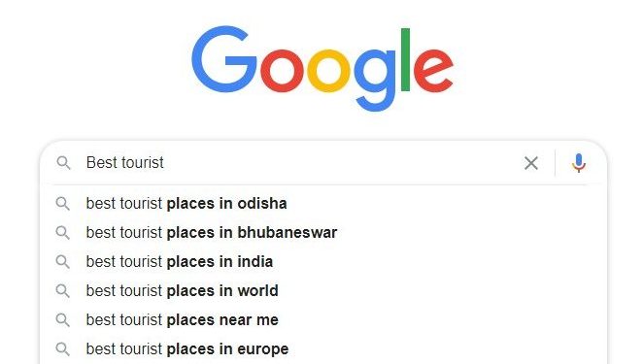Pick best tourist places in europe
643x364 pixels.
tap(323, 348)
